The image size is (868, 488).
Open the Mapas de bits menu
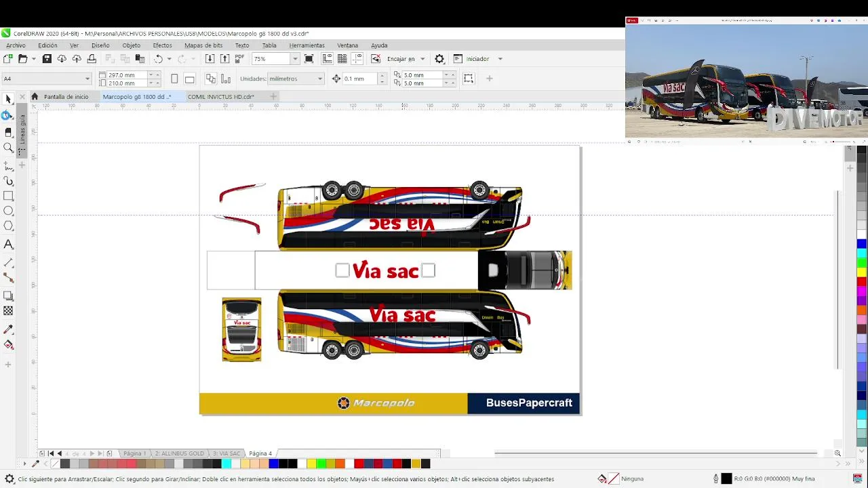coord(203,45)
